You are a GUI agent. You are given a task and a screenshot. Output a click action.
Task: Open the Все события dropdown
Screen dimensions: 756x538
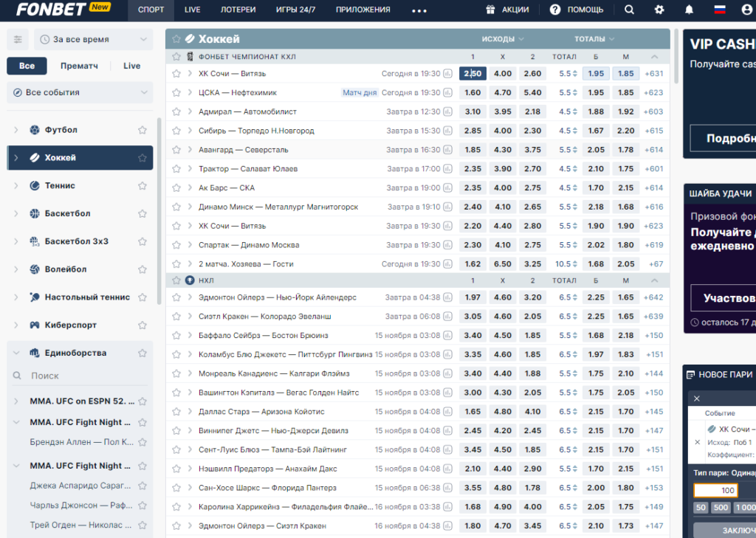80,92
